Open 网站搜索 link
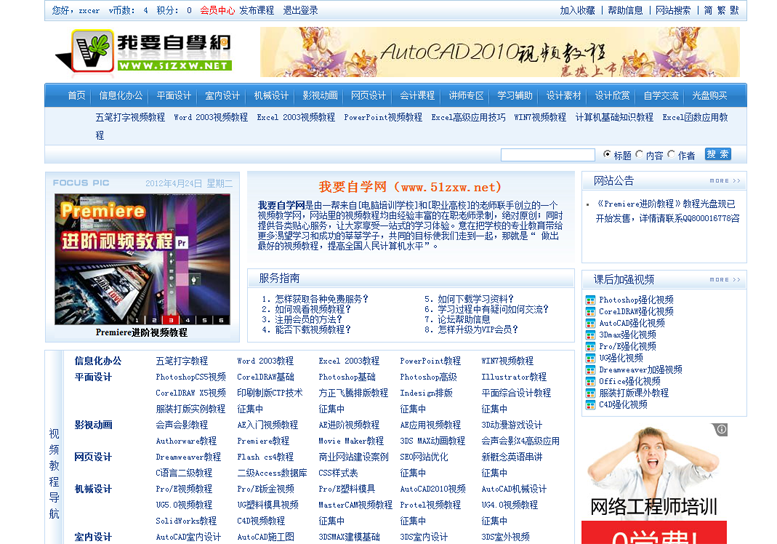Image resolution: width=777 pixels, height=544 pixels. (x=673, y=10)
